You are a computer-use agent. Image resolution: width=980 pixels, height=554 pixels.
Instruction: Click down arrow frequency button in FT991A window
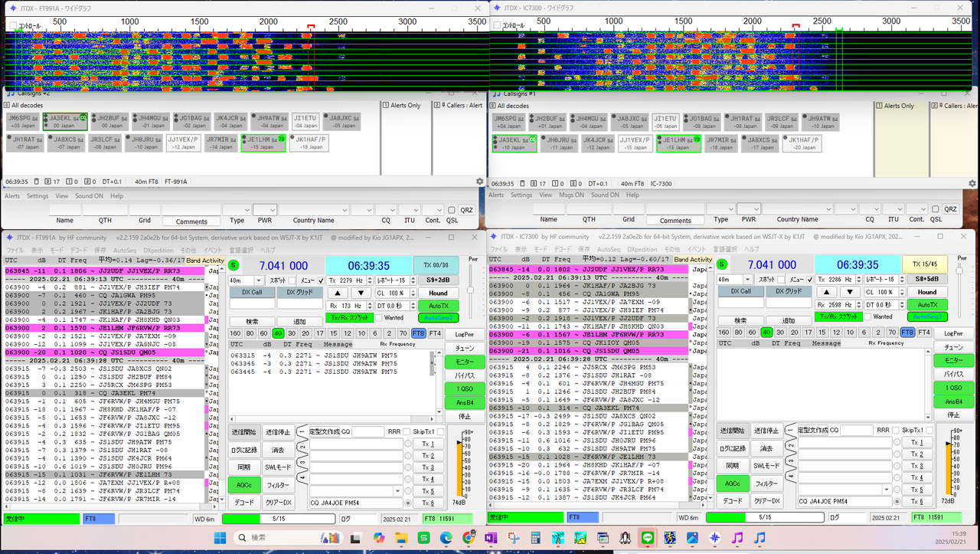(x=360, y=293)
